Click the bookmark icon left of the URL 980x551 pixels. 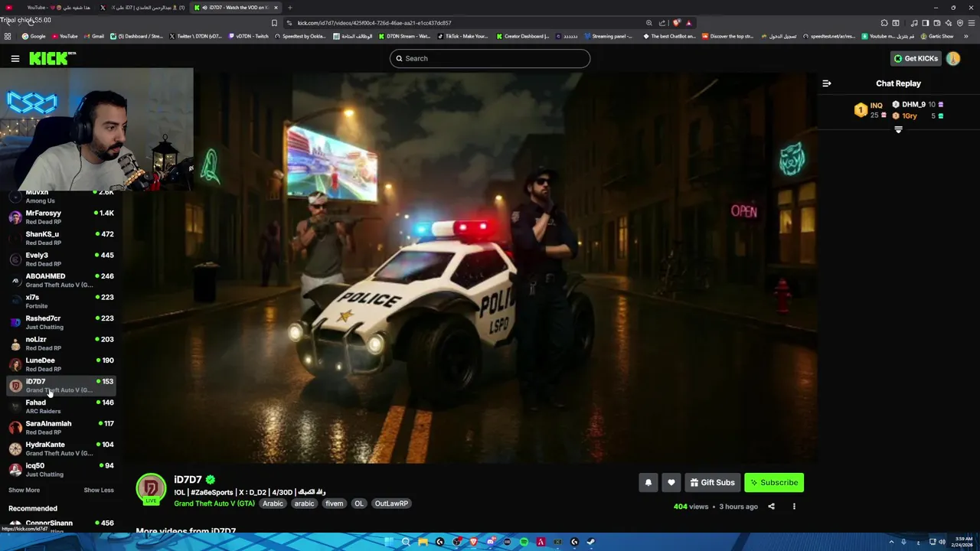click(274, 23)
